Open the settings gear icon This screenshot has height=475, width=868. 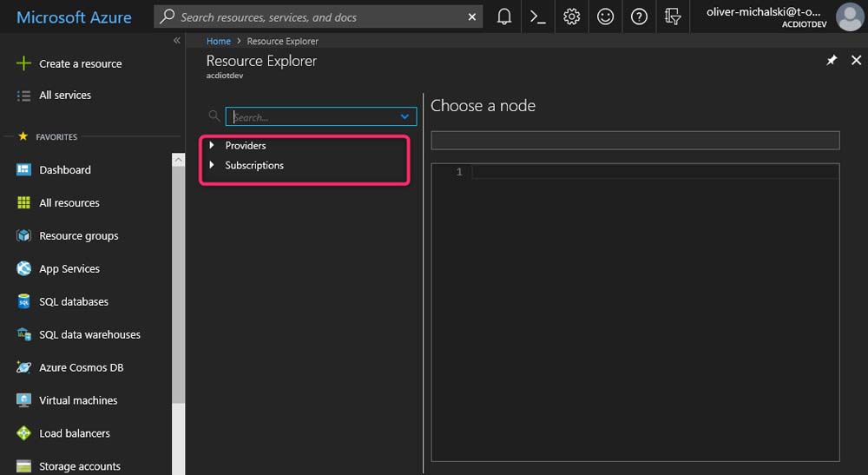(x=571, y=16)
